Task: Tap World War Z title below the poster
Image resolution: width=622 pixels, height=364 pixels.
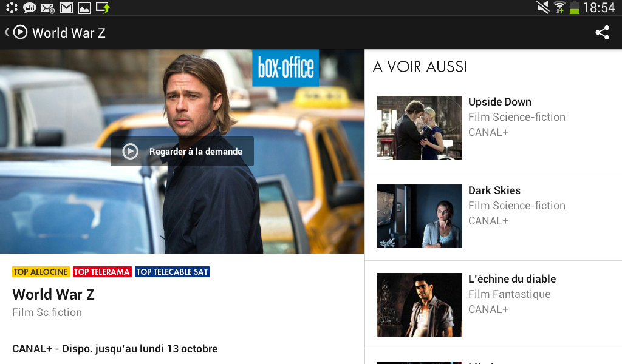Action: [x=53, y=294]
